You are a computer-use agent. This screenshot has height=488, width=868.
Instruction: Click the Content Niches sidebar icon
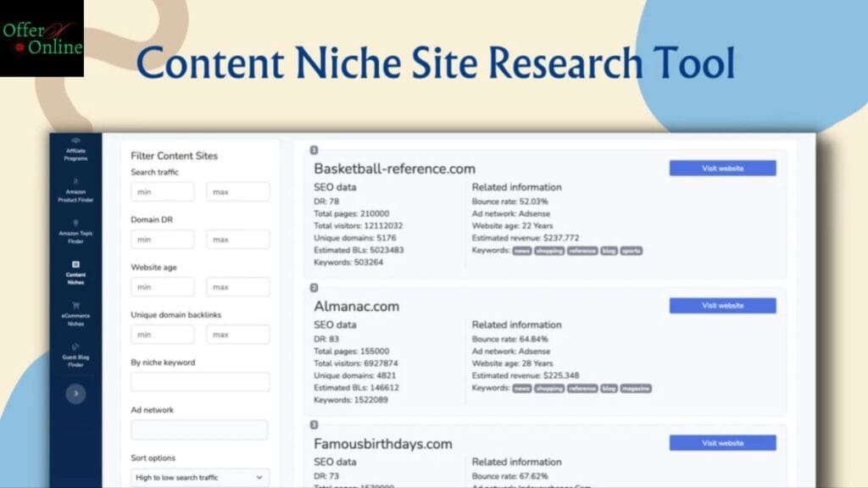click(75, 265)
